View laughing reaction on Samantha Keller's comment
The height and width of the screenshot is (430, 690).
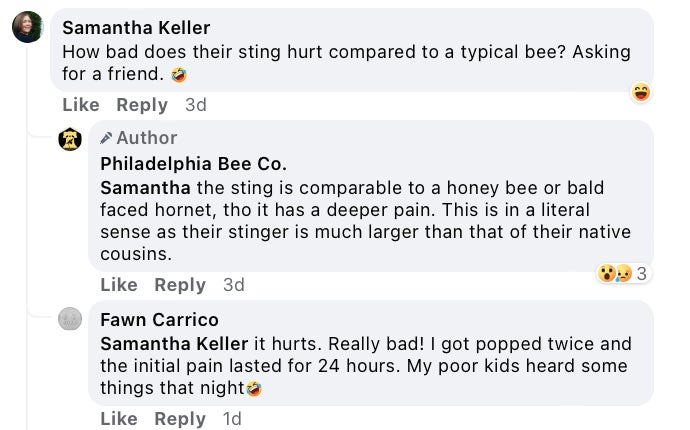(641, 93)
